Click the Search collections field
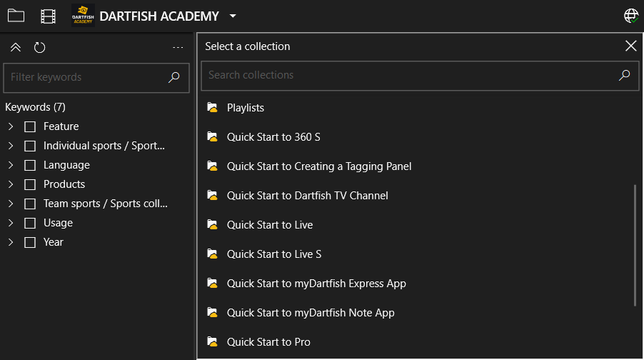Viewport: 644px width, 360px height. (x=420, y=76)
